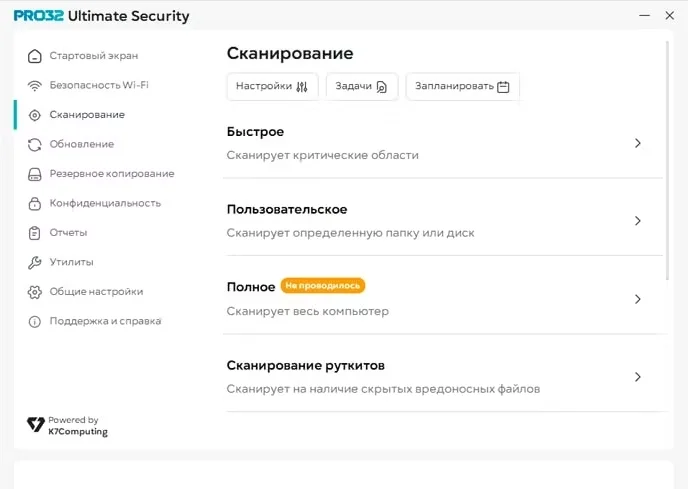Open scan Настройки button
Screen dimensions: 688x489
[272, 86]
